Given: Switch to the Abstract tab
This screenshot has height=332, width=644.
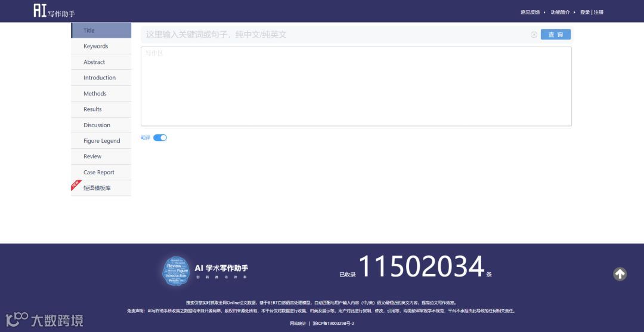Looking at the screenshot, I should tap(101, 62).
